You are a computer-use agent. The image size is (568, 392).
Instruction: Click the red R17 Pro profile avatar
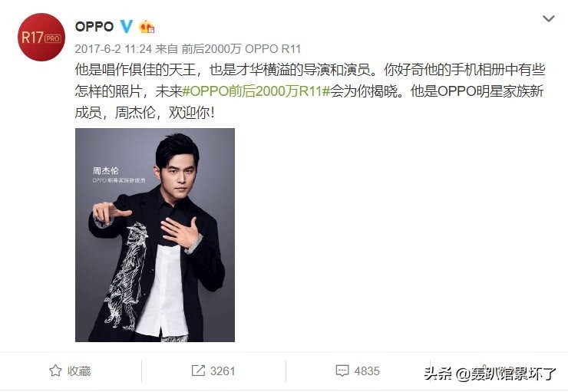41,38
